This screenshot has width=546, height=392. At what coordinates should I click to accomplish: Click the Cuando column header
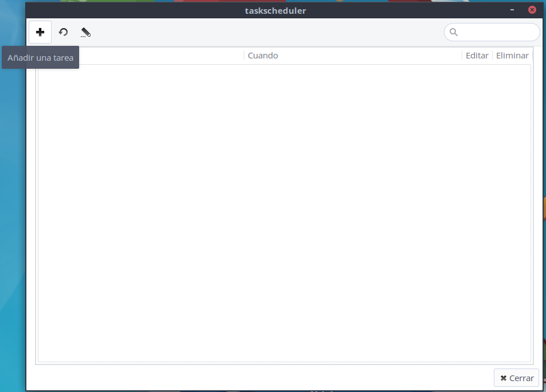pos(263,56)
